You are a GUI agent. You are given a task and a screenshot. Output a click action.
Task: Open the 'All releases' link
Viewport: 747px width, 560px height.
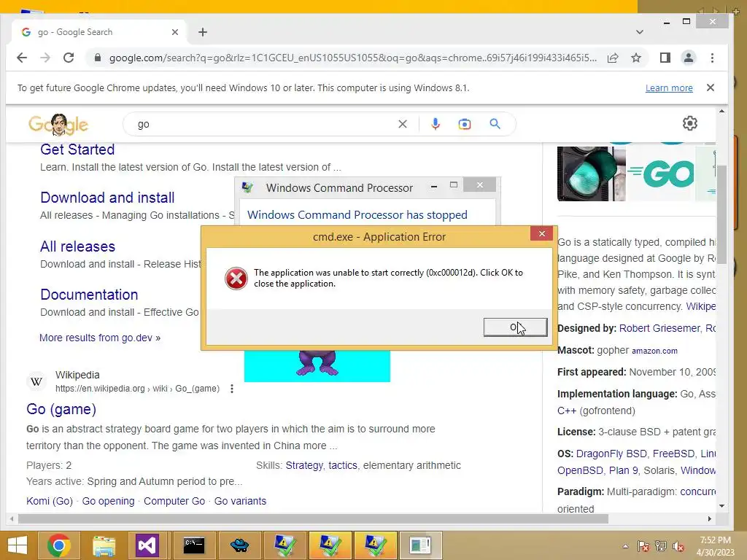pyautogui.click(x=77, y=246)
